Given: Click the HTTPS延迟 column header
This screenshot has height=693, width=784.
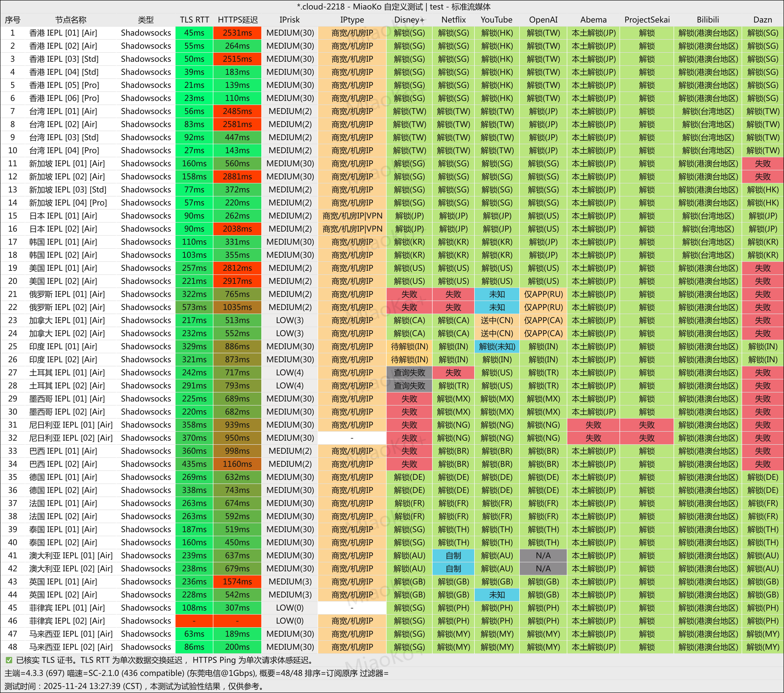Looking at the screenshot, I should 237,20.
